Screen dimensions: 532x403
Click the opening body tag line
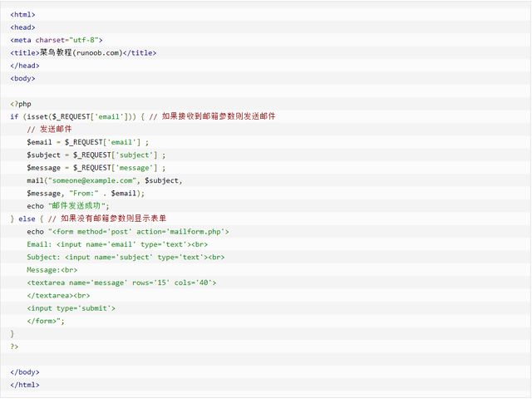(22, 78)
